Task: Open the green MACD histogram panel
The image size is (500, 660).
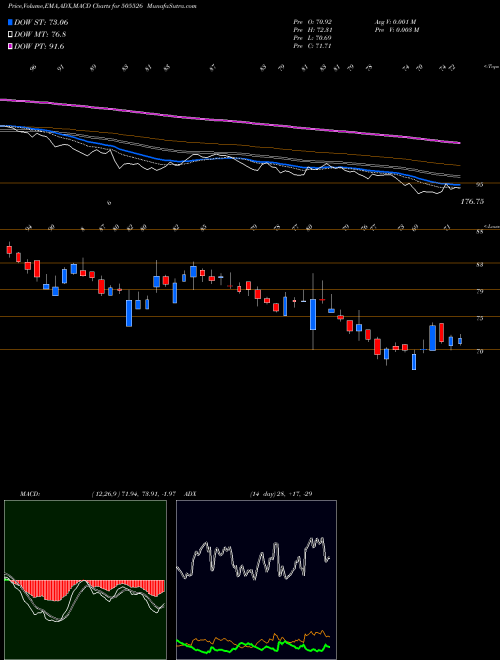Action: (x=85, y=580)
